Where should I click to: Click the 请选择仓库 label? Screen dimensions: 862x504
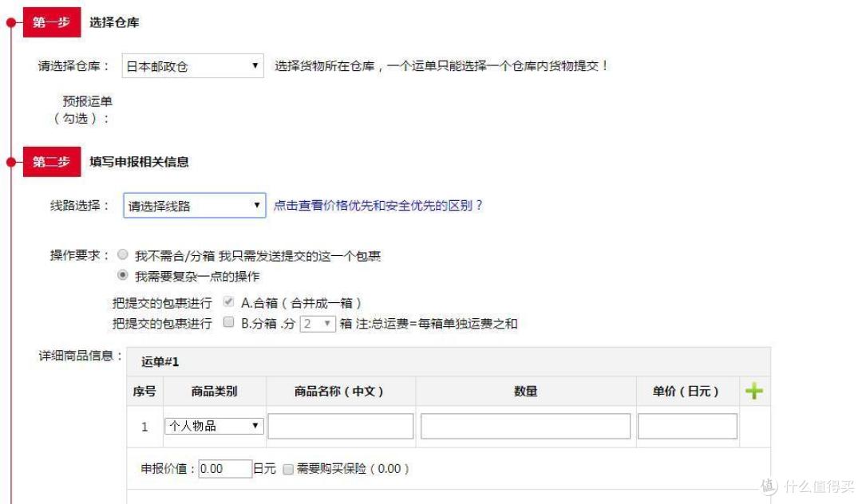[x=73, y=66]
